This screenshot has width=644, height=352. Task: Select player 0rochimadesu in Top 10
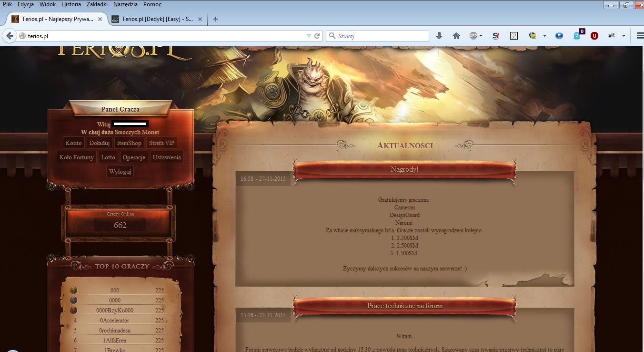click(114, 331)
